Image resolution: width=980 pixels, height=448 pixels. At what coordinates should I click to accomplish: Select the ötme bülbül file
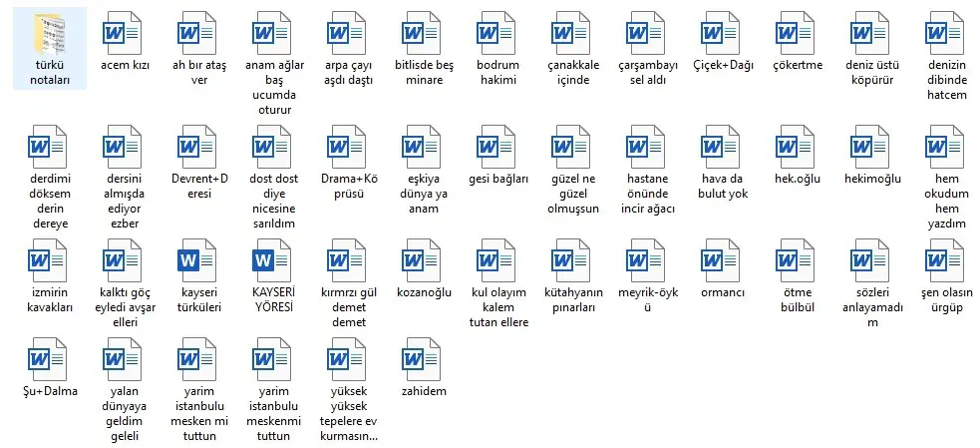pos(798,259)
